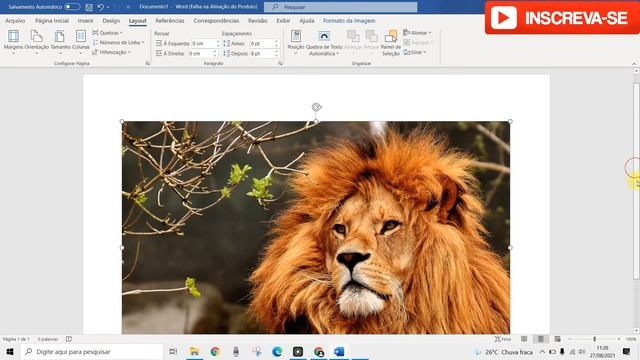Image resolution: width=640 pixels, height=360 pixels.
Task: Collapse the ribbon with the chevron
Action: click(634, 64)
